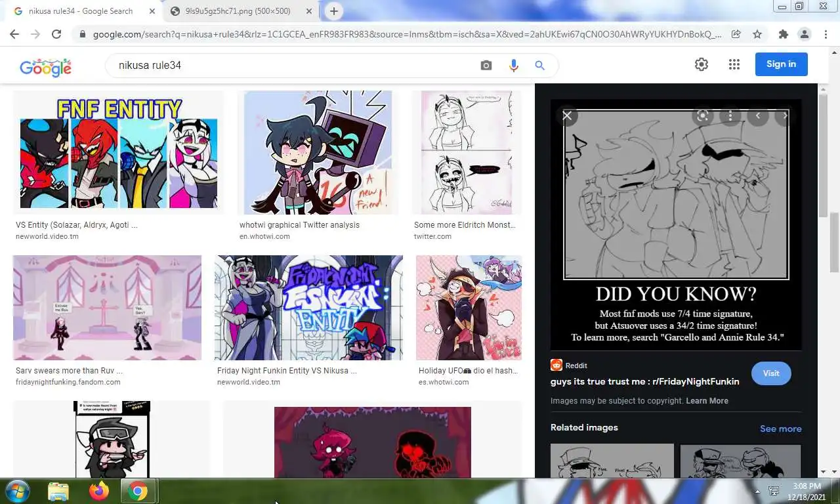Open See more related images
840x504 pixels.
point(780,429)
